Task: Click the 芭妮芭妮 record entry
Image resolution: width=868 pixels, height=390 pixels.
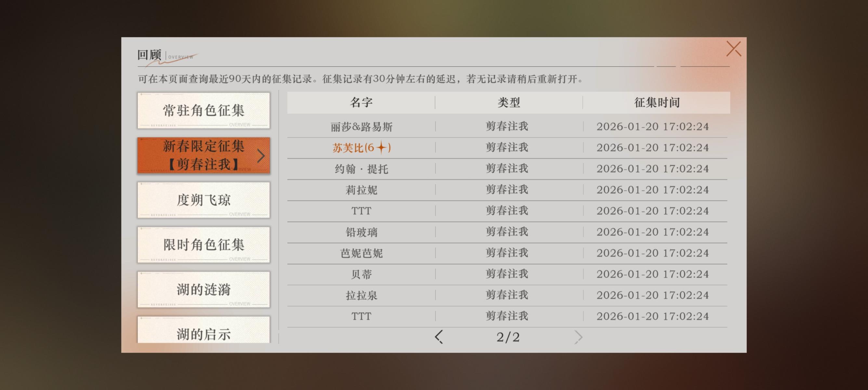Action: 361,253
